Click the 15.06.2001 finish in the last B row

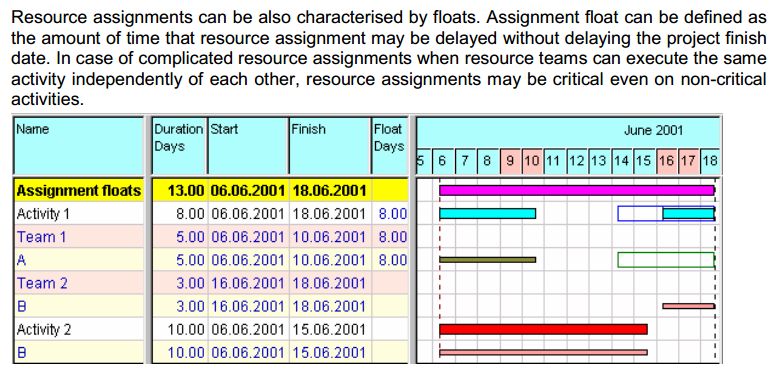(329, 353)
